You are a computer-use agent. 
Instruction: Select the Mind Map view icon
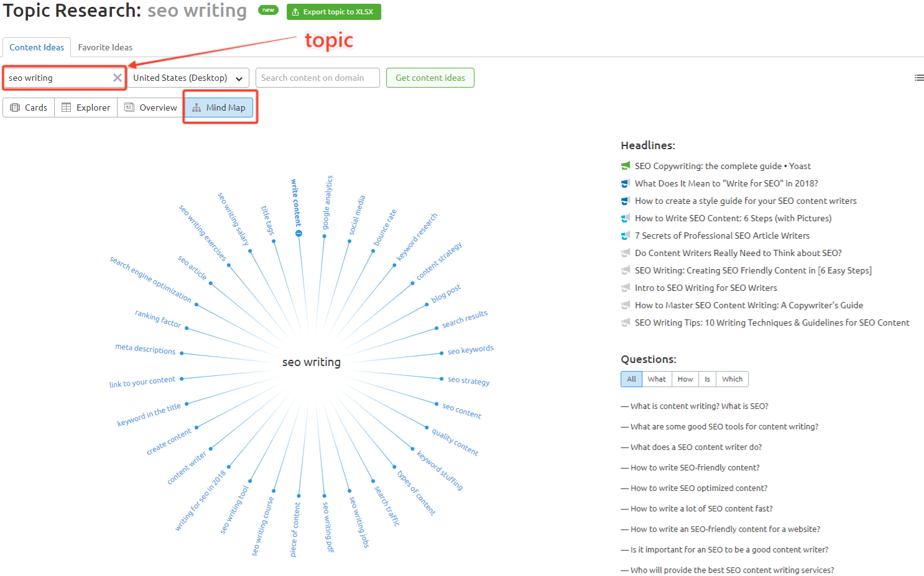point(198,107)
